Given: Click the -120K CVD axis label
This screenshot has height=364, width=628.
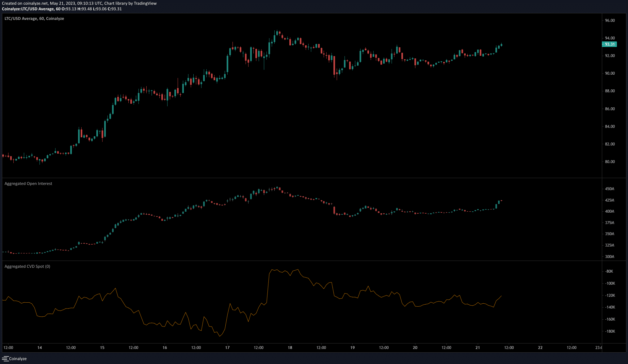Looking at the screenshot, I should click(x=610, y=296).
